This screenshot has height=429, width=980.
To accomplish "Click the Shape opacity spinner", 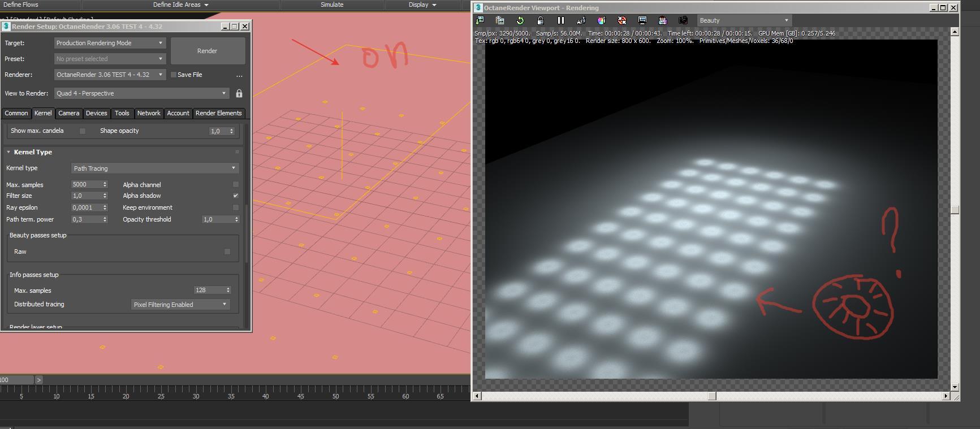I will [222, 131].
